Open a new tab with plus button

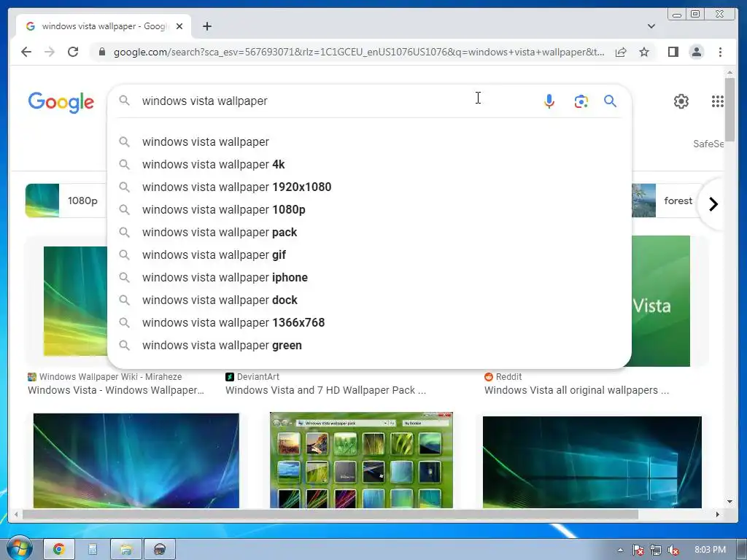tap(206, 26)
